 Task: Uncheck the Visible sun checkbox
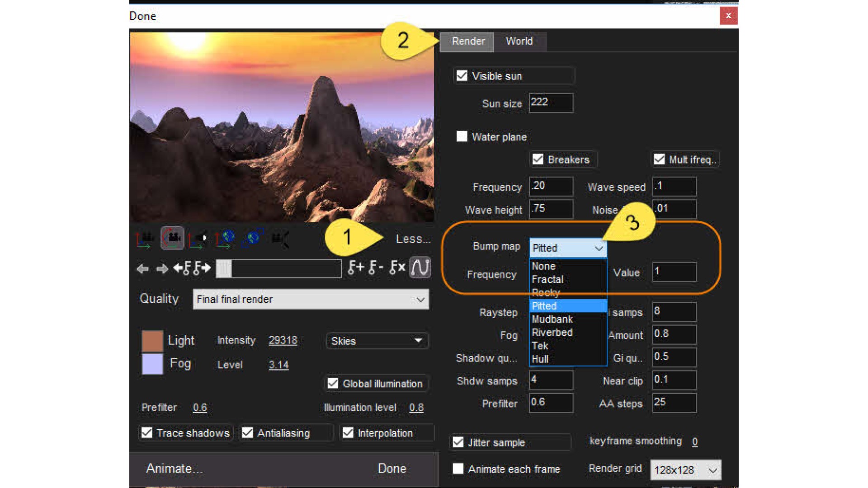462,75
